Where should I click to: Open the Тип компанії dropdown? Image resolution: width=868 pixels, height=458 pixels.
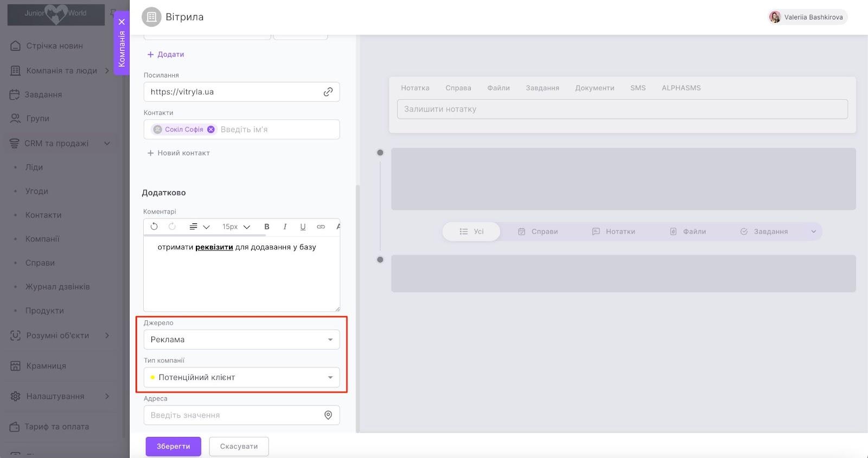[241, 378]
